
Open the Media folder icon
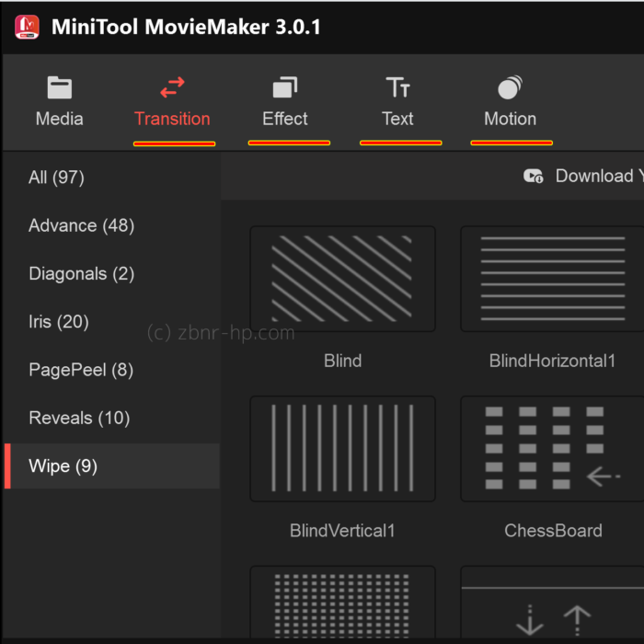[60, 87]
